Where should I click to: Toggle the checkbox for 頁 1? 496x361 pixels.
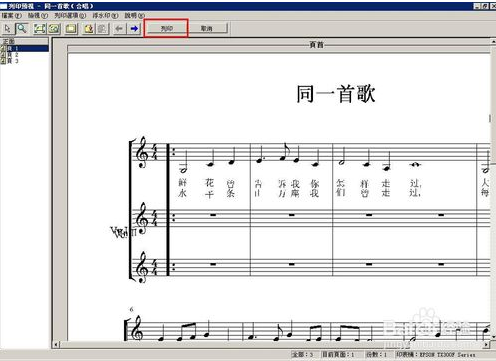[x=3, y=49]
